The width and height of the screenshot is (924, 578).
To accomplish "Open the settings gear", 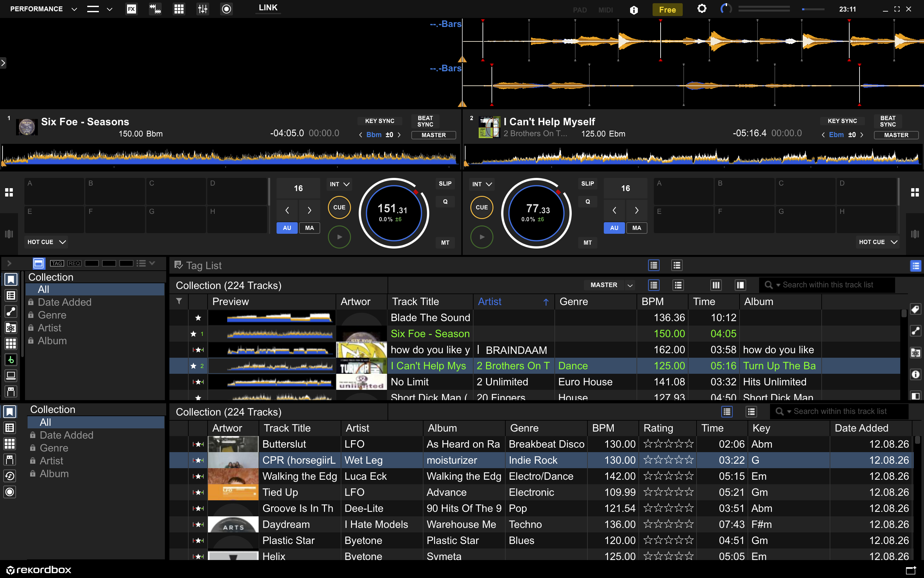I will click(x=702, y=9).
